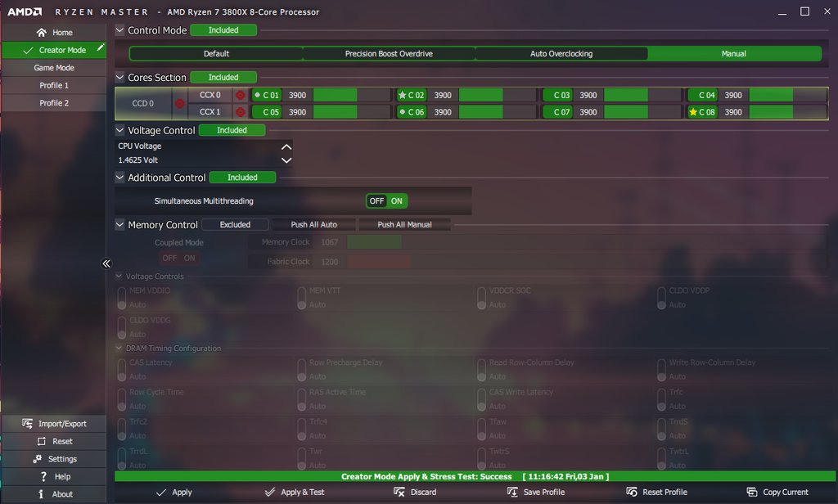Click the red CCX 1 link icon
Viewport: 838px width, 504px height.
[x=241, y=112]
